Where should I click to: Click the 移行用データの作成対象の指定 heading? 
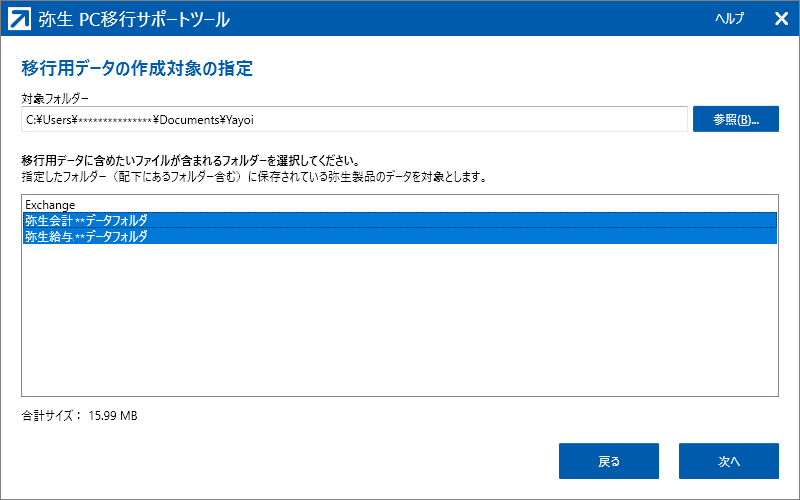(137, 68)
